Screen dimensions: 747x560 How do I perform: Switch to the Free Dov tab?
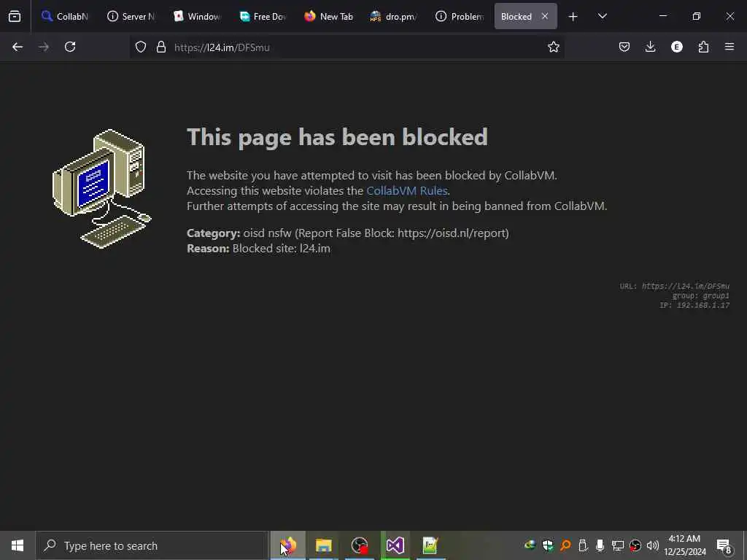(263, 16)
